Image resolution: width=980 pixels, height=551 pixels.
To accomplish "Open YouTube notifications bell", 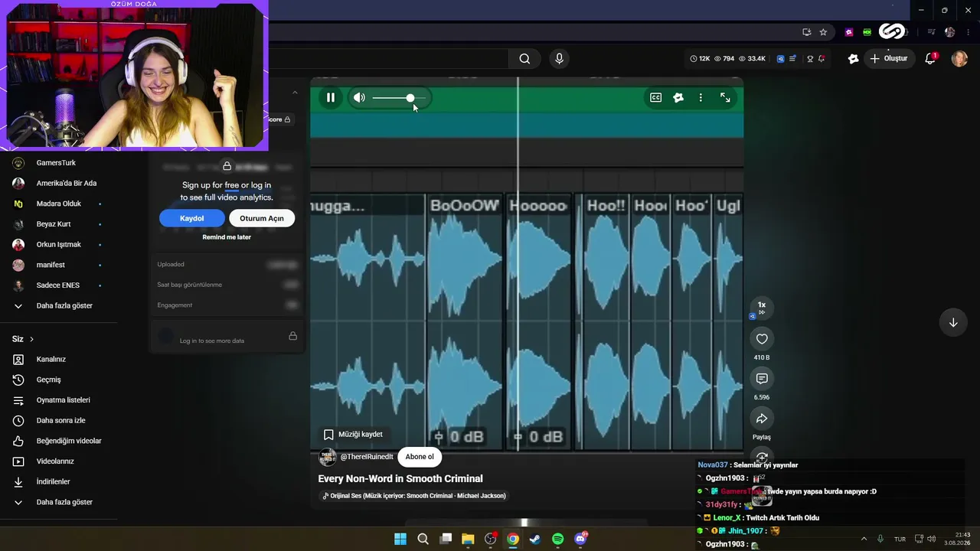I will click(x=930, y=59).
